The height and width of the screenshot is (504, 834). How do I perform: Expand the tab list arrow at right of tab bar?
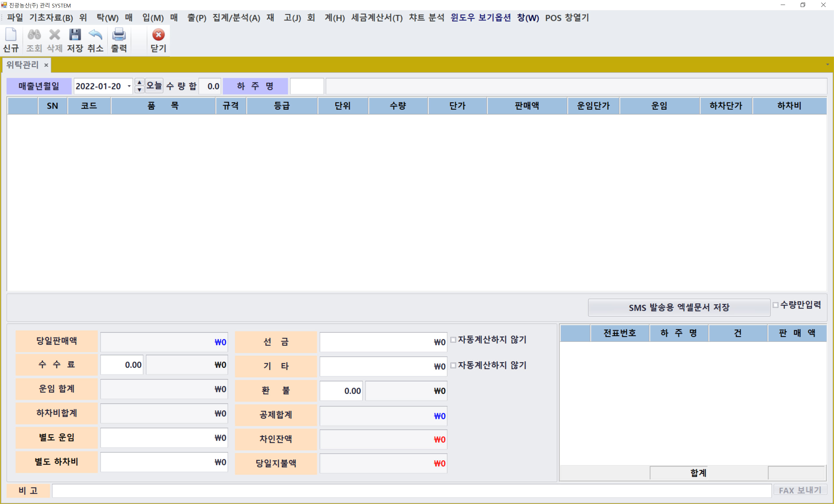(x=828, y=64)
